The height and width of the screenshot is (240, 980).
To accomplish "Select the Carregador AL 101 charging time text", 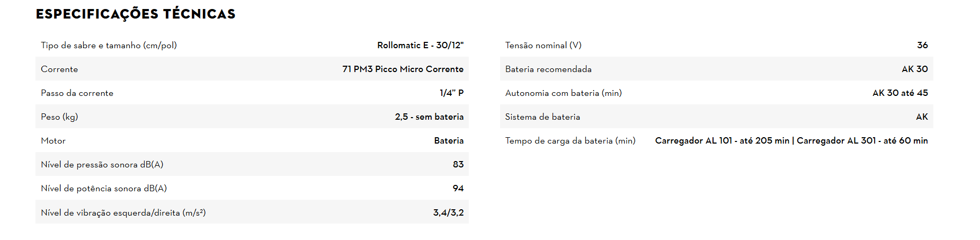I will [722, 141].
